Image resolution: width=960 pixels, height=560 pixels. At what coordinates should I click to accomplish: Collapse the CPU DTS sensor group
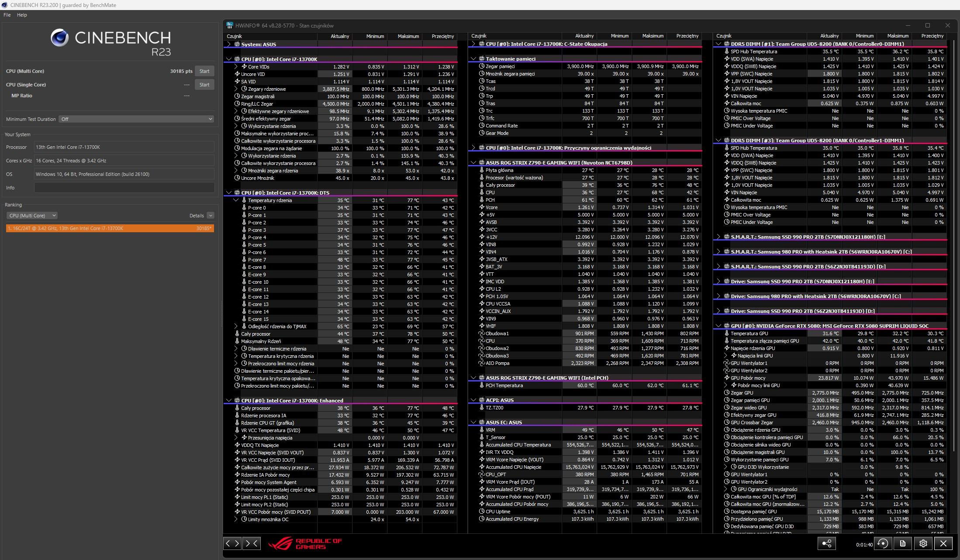(229, 192)
